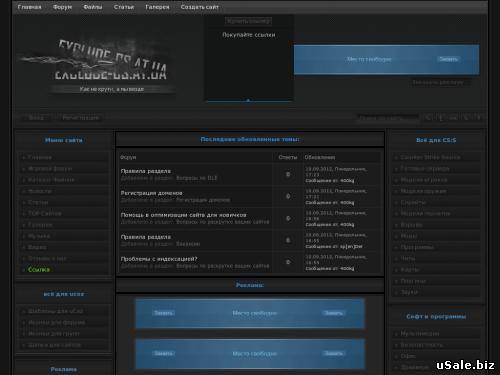Click the Форум column header in topics table
This screenshot has width=500, height=375.
coord(128,157)
